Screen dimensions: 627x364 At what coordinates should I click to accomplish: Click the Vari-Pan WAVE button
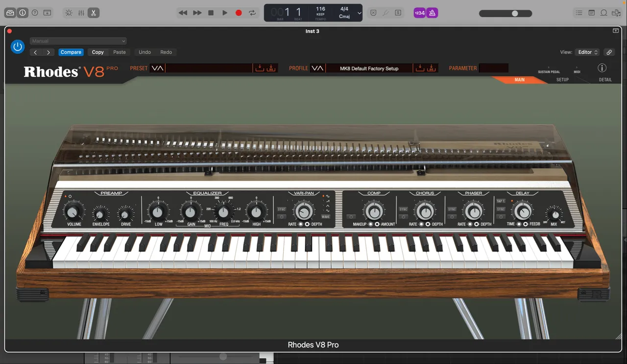click(326, 217)
